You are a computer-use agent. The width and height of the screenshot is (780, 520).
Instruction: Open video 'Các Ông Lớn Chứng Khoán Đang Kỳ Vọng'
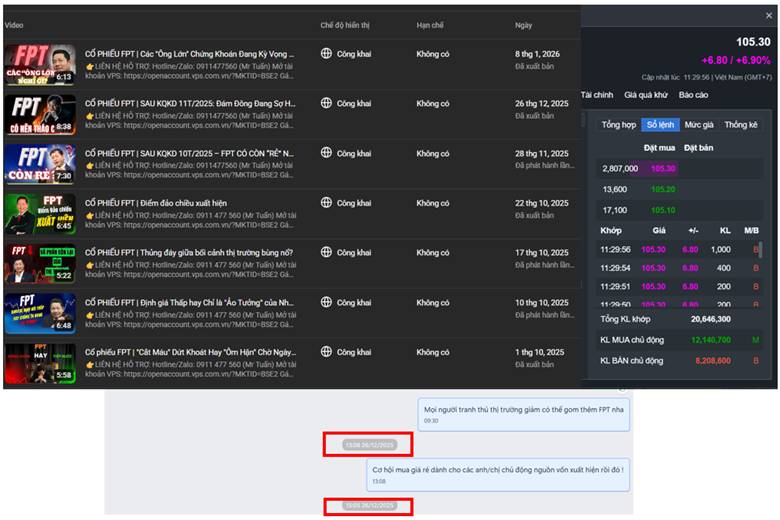[x=190, y=54]
